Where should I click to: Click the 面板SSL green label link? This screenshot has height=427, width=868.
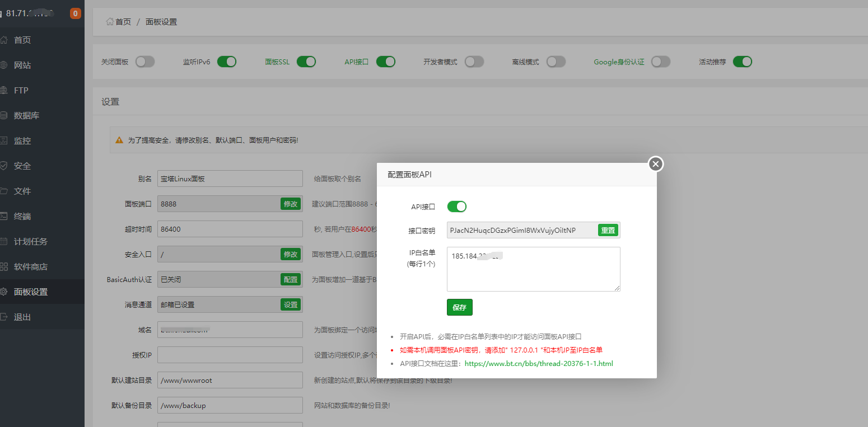[x=278, y=62]
